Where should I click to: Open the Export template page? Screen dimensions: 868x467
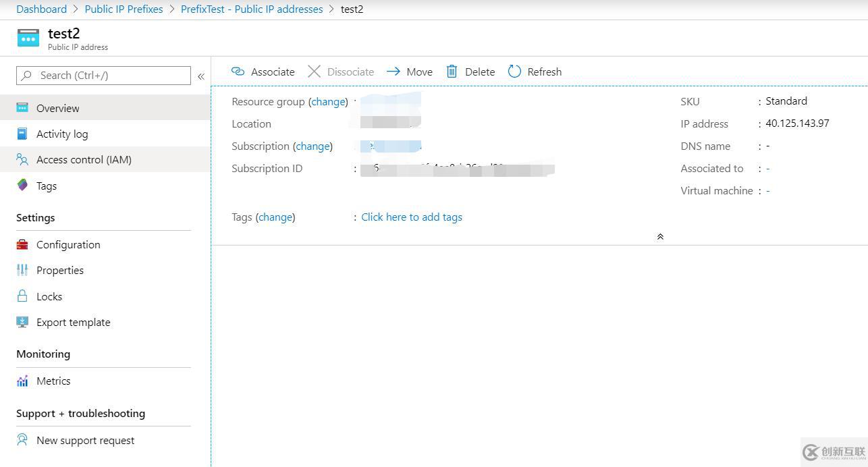coord(105,322)
